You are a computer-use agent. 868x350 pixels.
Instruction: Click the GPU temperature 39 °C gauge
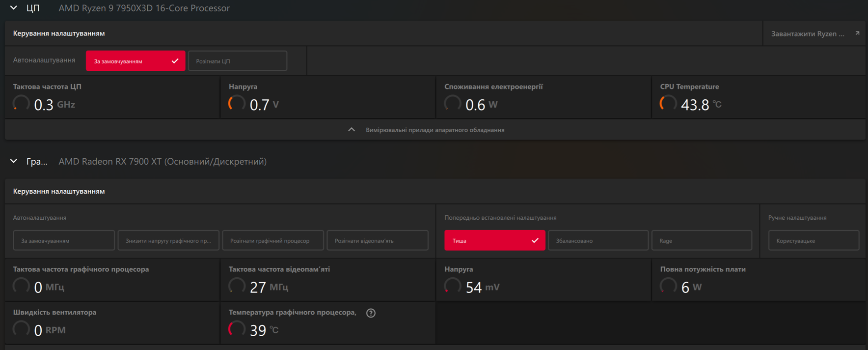237,329
